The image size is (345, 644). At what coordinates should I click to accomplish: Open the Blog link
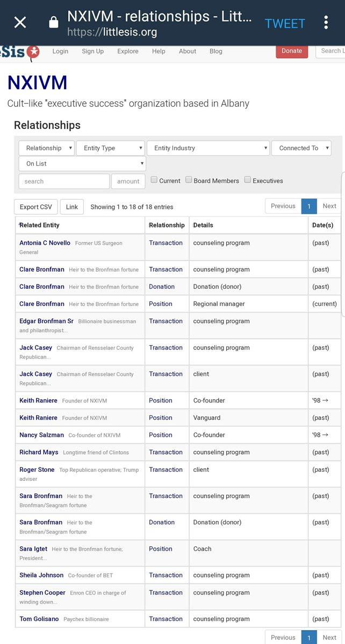coord(216,51)
